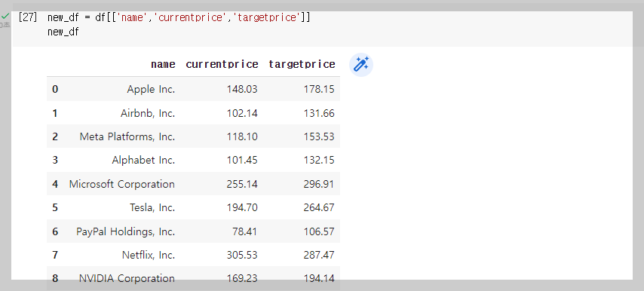Click Netflix's current price 305.53
Image resolution: width=644 pixels, height=291 pixels.
(242, 255)
